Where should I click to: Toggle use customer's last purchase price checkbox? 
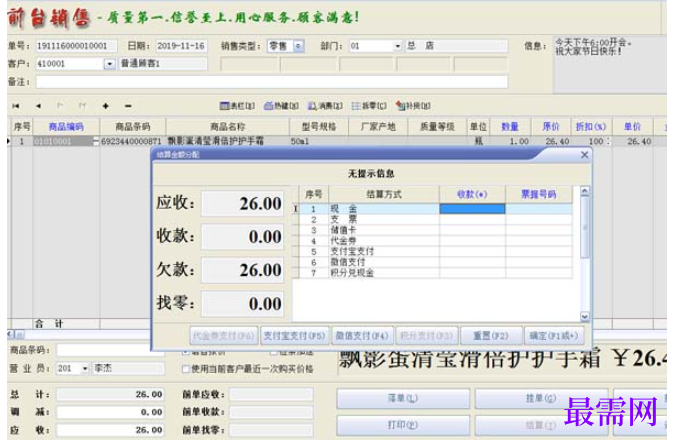(186, 369)
